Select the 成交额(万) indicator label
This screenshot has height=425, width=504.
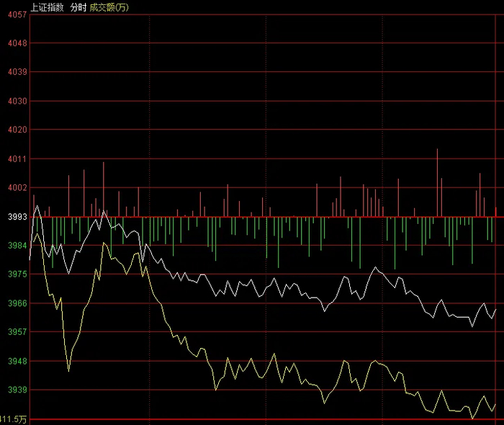tap(109, 7)
